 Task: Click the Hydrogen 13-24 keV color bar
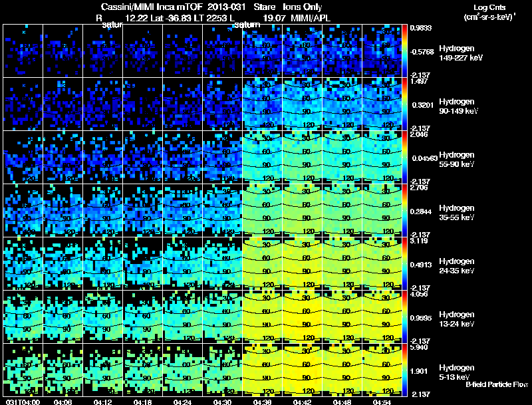(x=404, y=317)
